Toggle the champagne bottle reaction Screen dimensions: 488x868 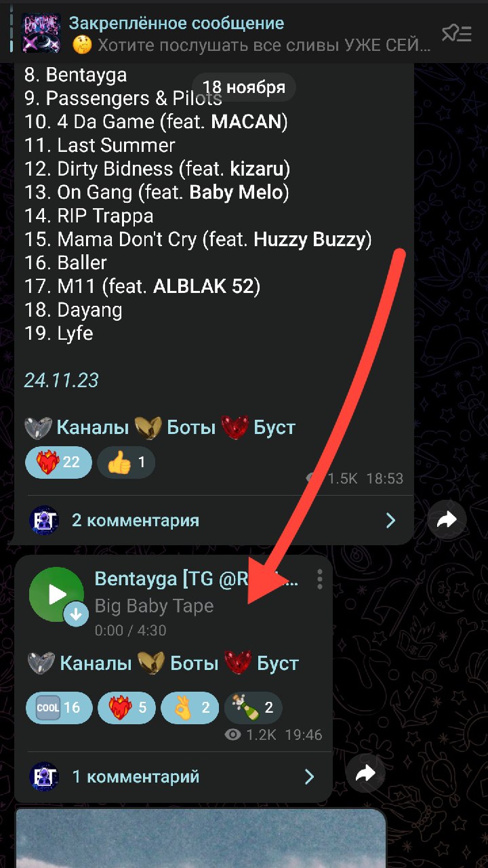pyautogui.click(x=253, y=708)
